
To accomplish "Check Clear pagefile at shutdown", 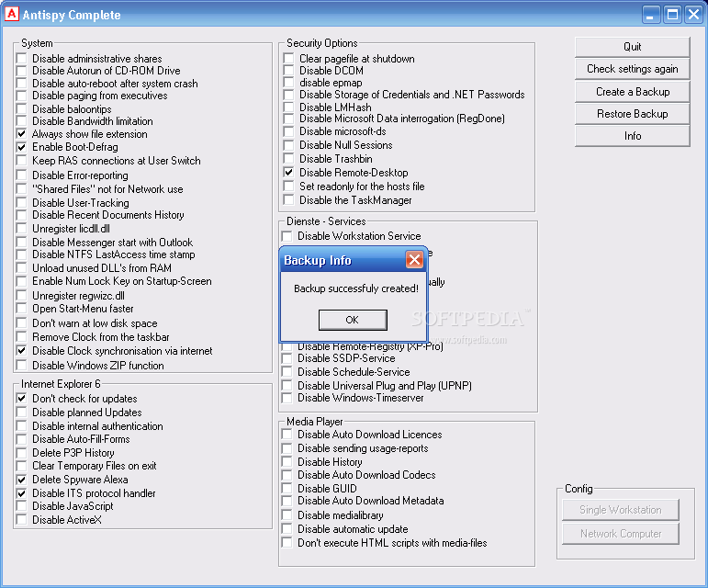I will [x=288, y=58].
